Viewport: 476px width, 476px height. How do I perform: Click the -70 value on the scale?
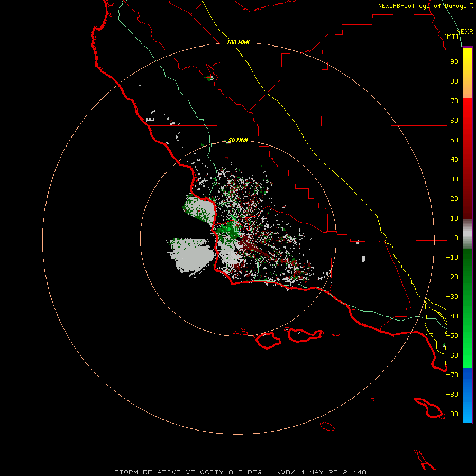[452, 375]
